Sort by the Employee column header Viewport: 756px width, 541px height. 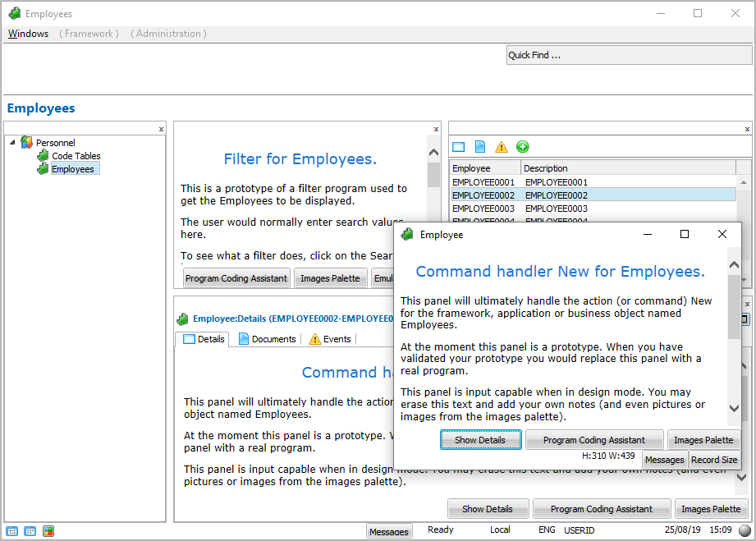(485, 168)
